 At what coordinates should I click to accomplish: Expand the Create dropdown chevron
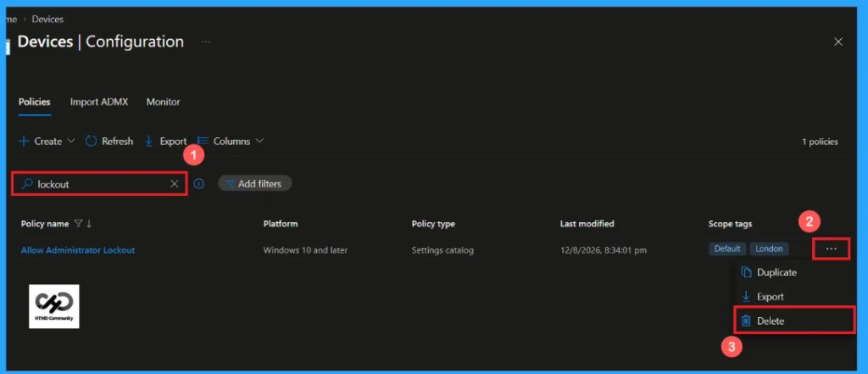(x=71, y=141)
